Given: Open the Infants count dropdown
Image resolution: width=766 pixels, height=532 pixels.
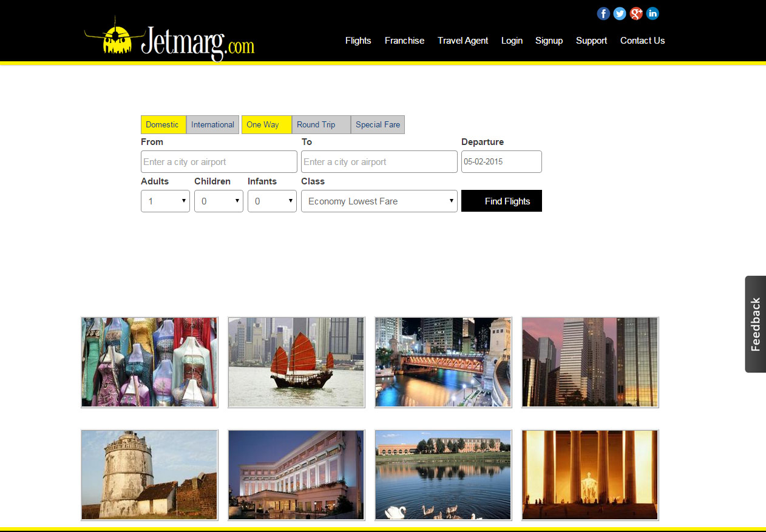Looking at the screenshot, I should click(272, 201).
